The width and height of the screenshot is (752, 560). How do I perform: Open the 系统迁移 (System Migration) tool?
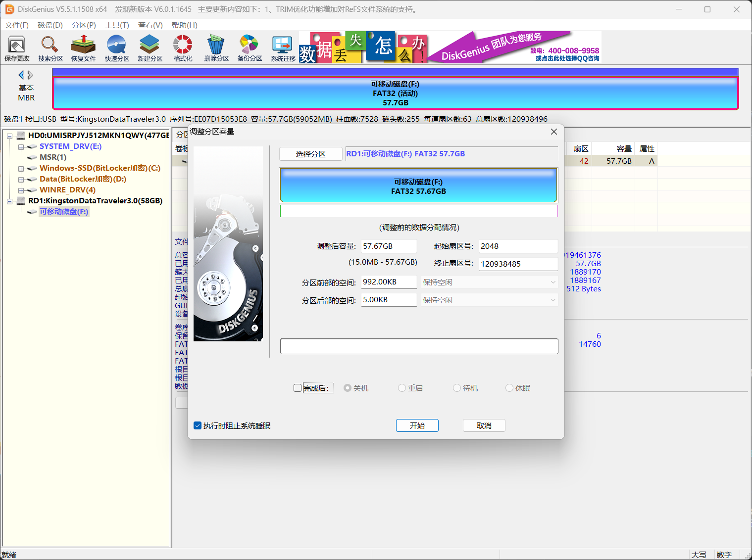coord(283,48)
